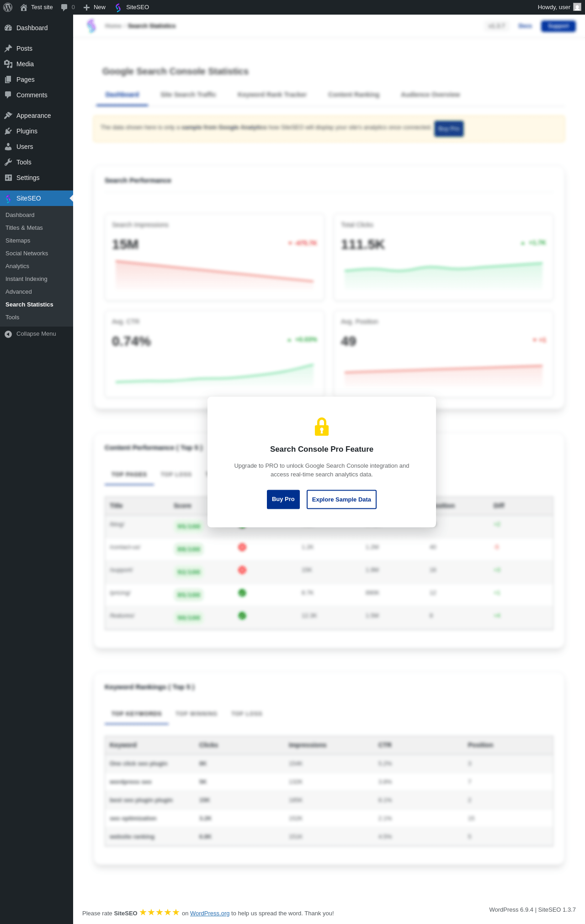Open the comments bubble in admin bar

click(68, 7)
